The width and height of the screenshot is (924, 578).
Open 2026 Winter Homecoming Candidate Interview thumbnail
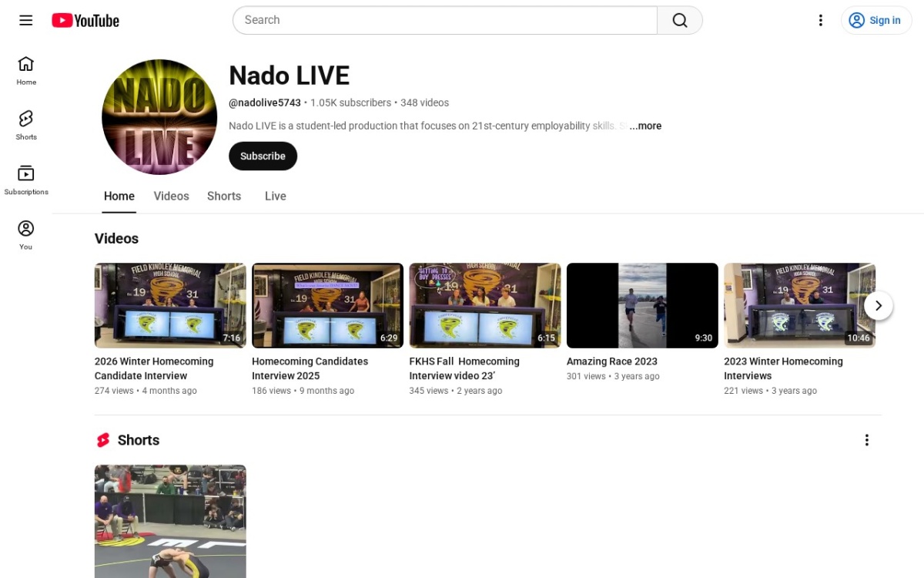pos(170,305)
